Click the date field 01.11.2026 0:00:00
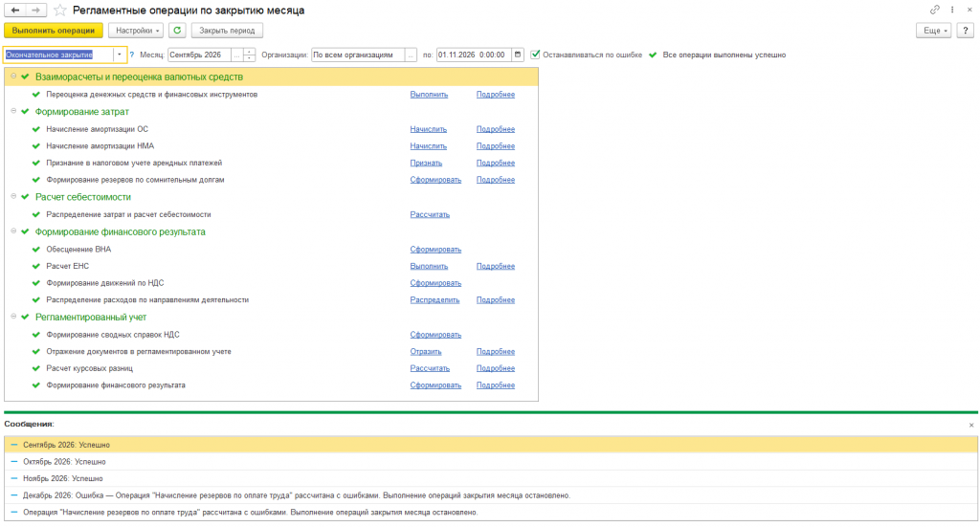 [x=474, y=55]
